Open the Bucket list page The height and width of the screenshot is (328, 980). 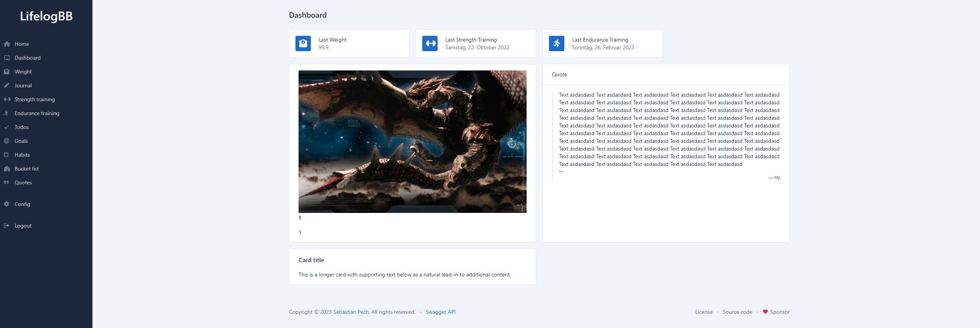(46, 169)
